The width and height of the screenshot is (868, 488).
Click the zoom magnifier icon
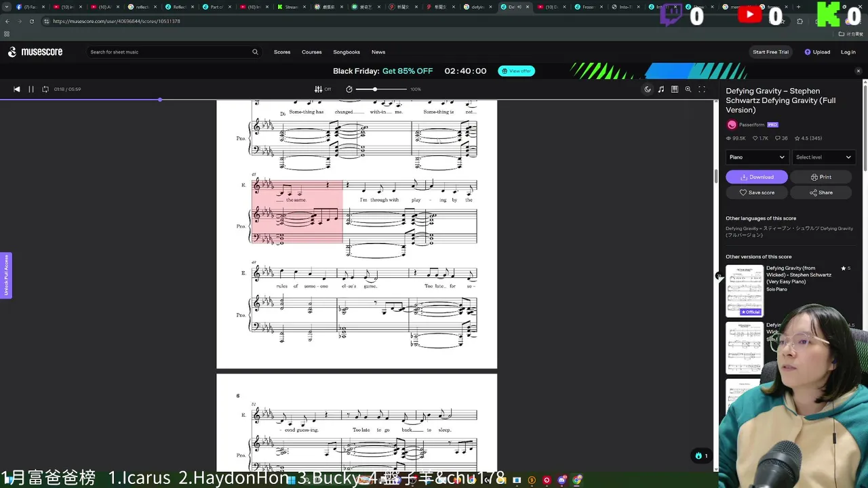(688, 89)
